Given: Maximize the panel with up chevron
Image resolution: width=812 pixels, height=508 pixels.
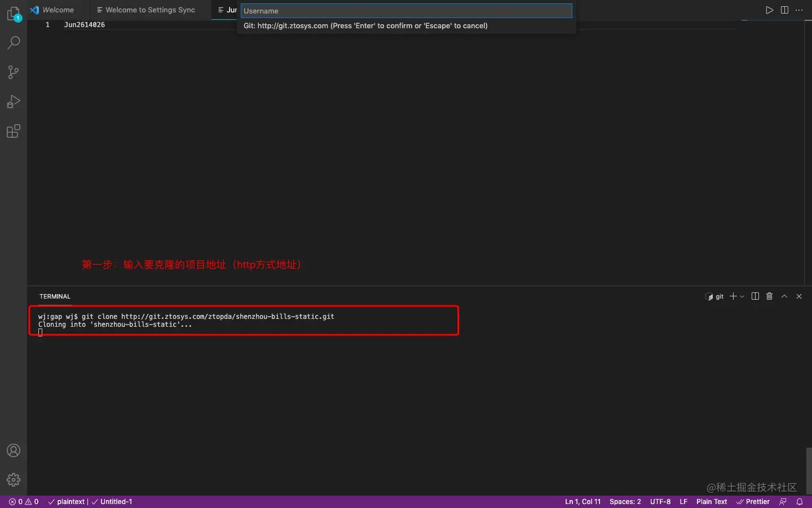Looking at the screenshot, I should [784, 296].
